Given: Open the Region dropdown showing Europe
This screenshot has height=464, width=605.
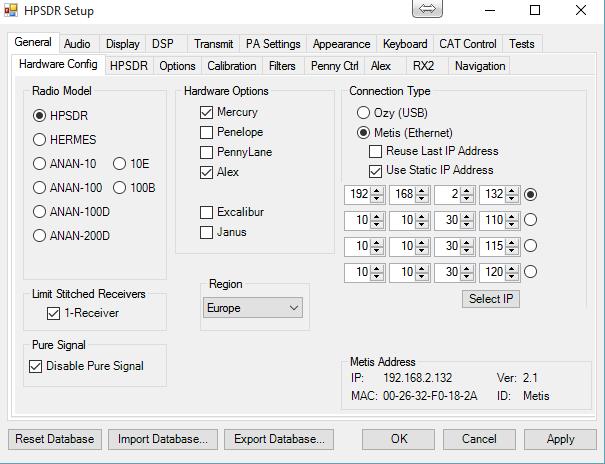Looking at the screenshot, I should [x=253, y=308].
